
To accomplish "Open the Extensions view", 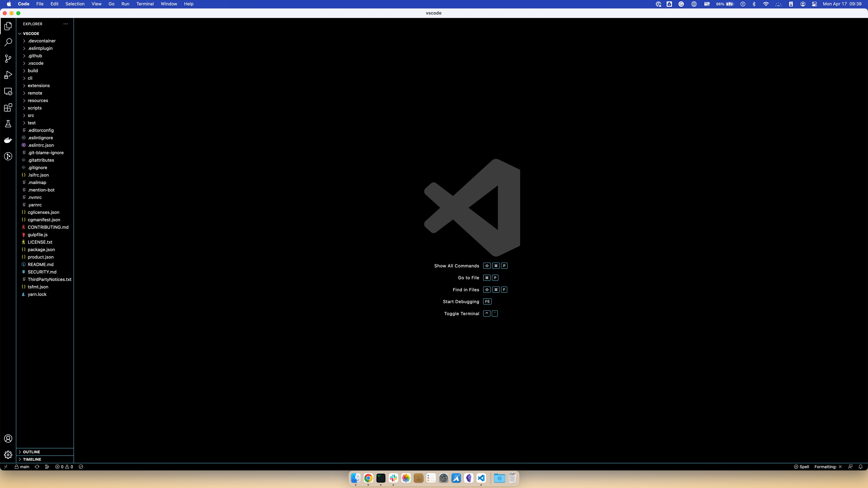I will pyautogui.click(x=8, y=108).
